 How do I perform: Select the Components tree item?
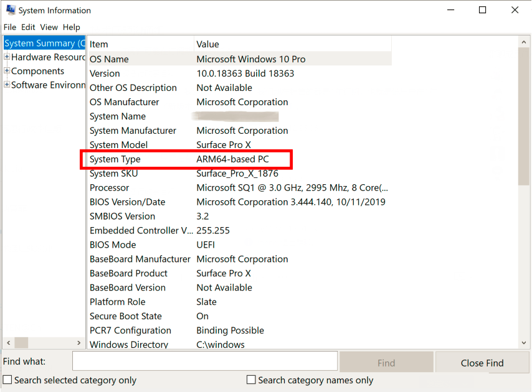tap(37, 71)
